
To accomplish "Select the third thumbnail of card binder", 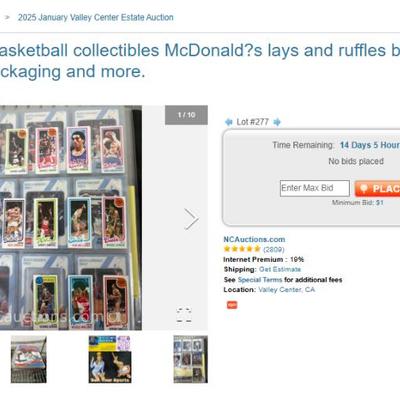I will (x=191, y=359).
